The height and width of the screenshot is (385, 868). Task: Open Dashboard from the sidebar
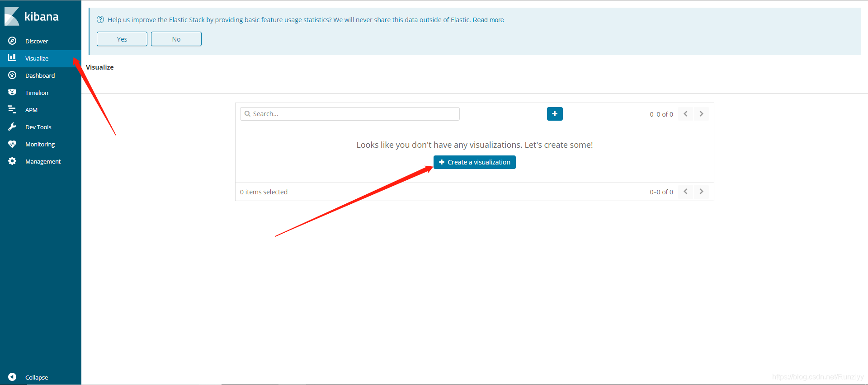(41, 75)
